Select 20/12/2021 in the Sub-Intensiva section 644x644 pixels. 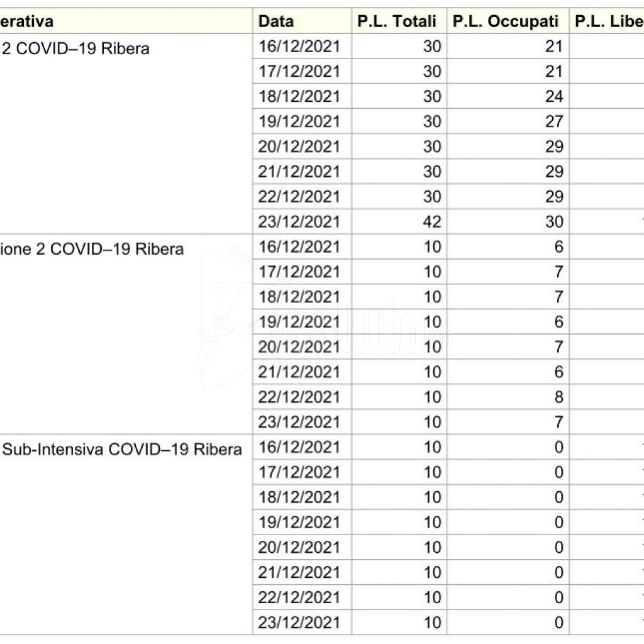pos(299,548)
